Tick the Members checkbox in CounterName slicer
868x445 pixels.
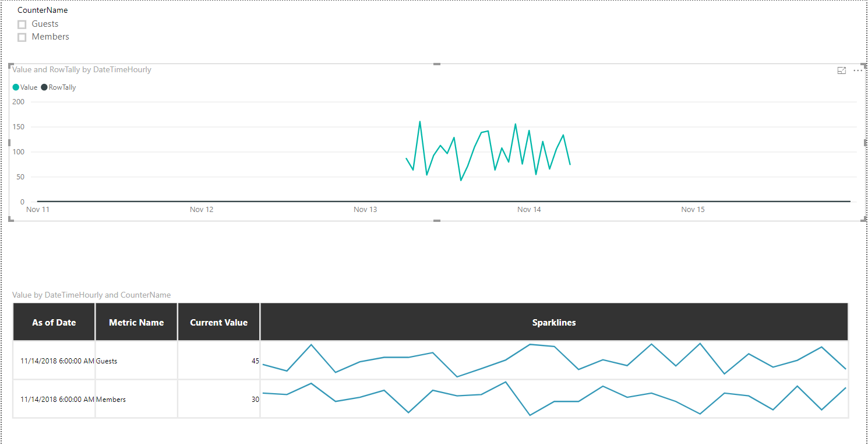pyautogui.click(x=22, y=37)
